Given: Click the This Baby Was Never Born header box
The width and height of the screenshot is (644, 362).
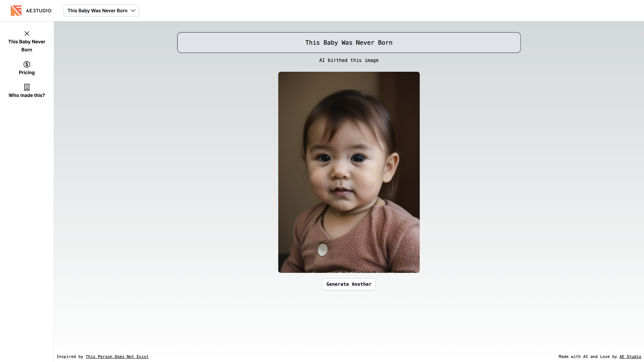Looking at the screenshot, I should [349, 42].
